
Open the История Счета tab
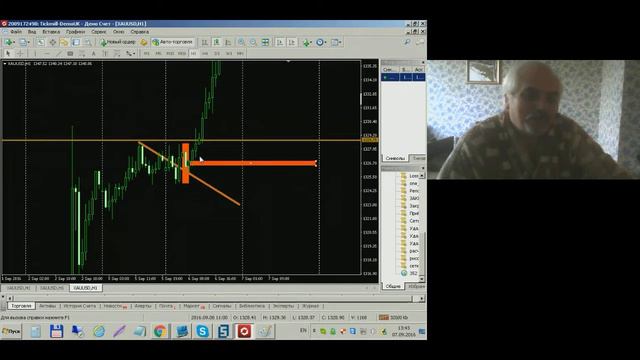click(79, 306)
